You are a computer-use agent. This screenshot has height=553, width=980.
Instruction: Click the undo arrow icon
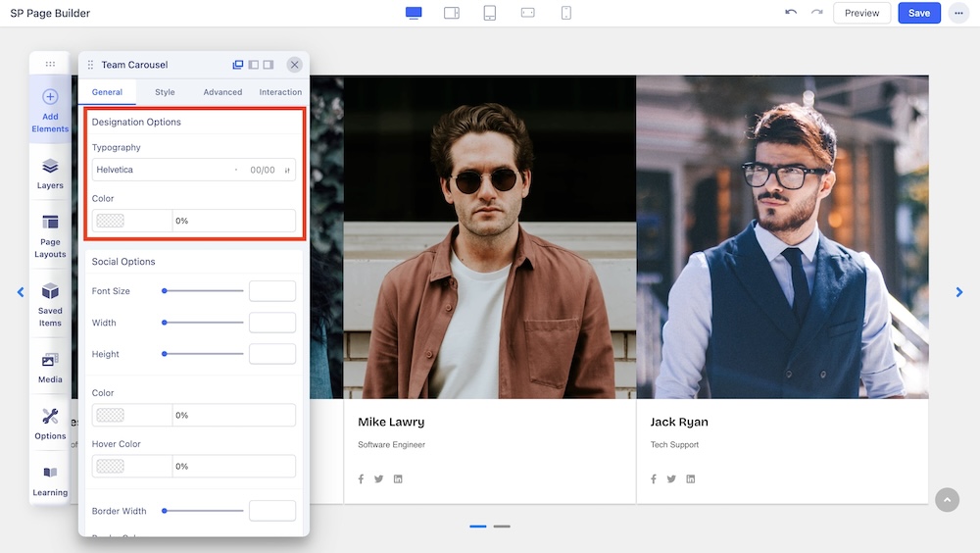pos(791,13)
